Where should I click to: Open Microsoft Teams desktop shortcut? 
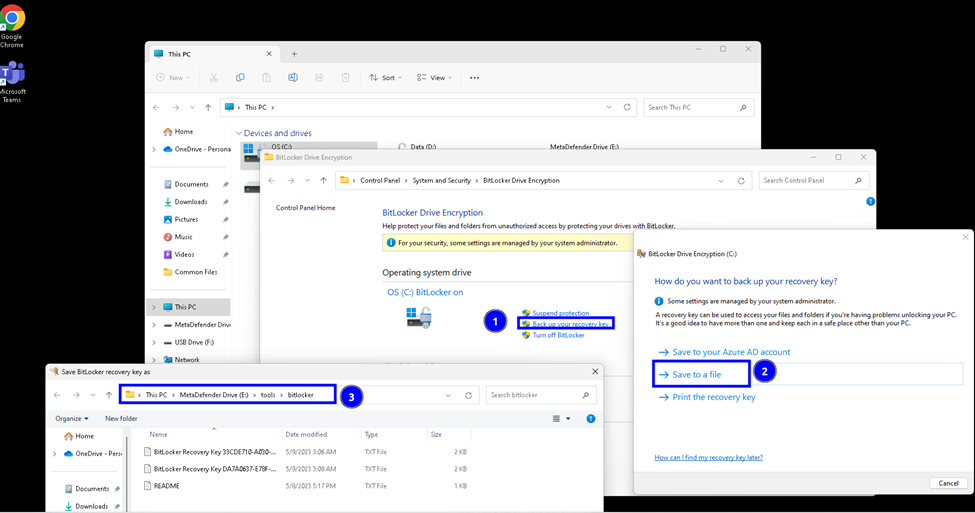(x=12, y=82)
